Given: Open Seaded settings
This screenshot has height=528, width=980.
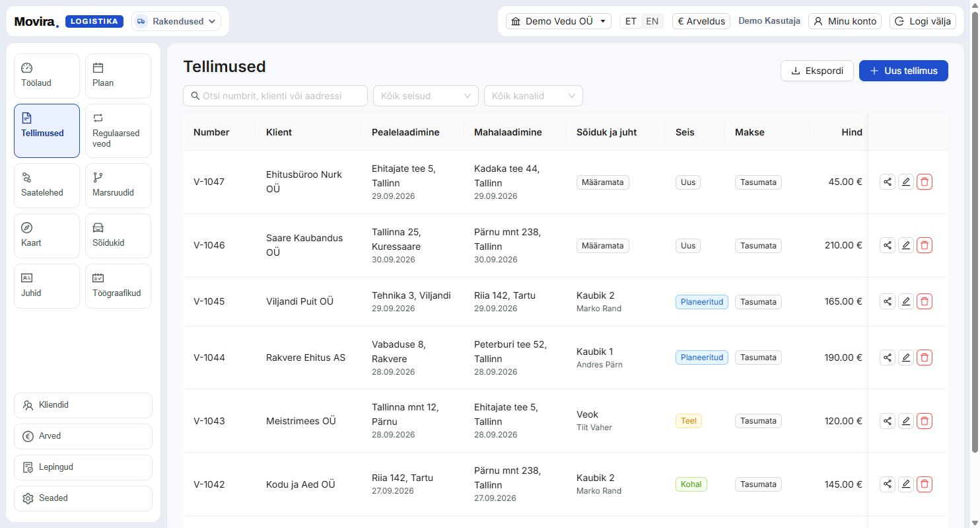Looking at the screenshot, I should point(83,498).
